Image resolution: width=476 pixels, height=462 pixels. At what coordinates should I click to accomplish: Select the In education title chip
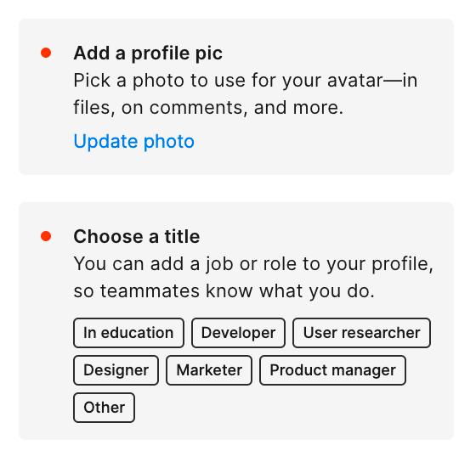point(128,333)
